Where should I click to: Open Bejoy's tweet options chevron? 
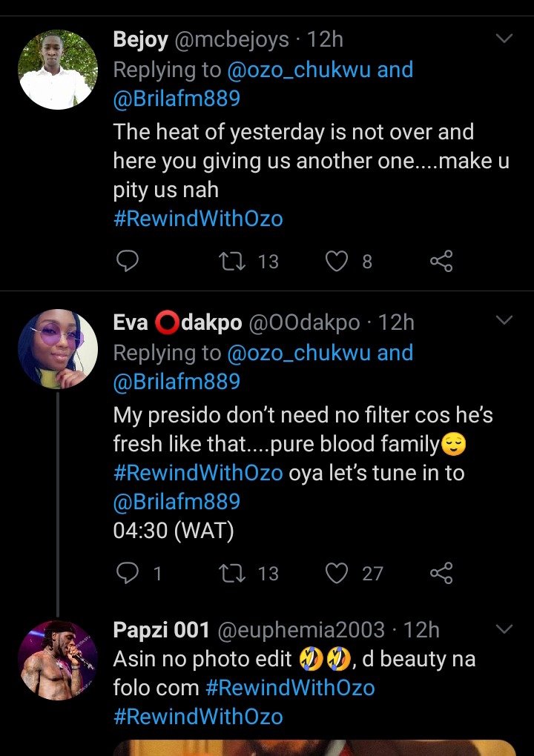[504, 39]
